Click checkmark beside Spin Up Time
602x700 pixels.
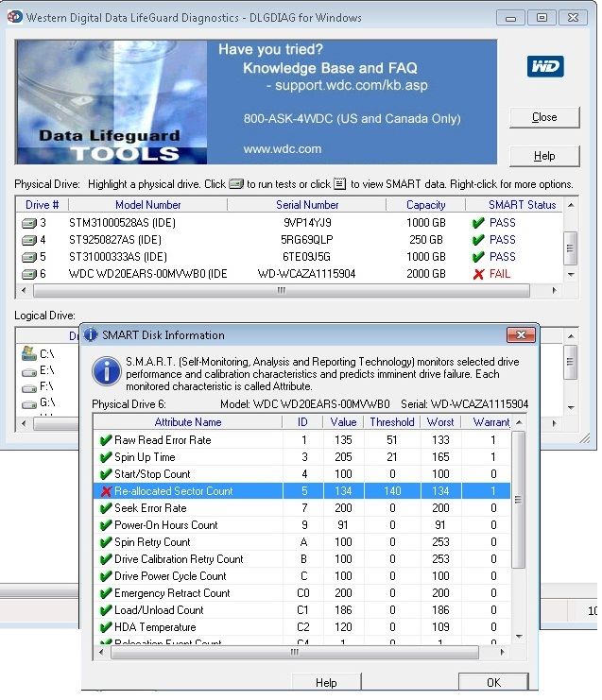point(106,457)
